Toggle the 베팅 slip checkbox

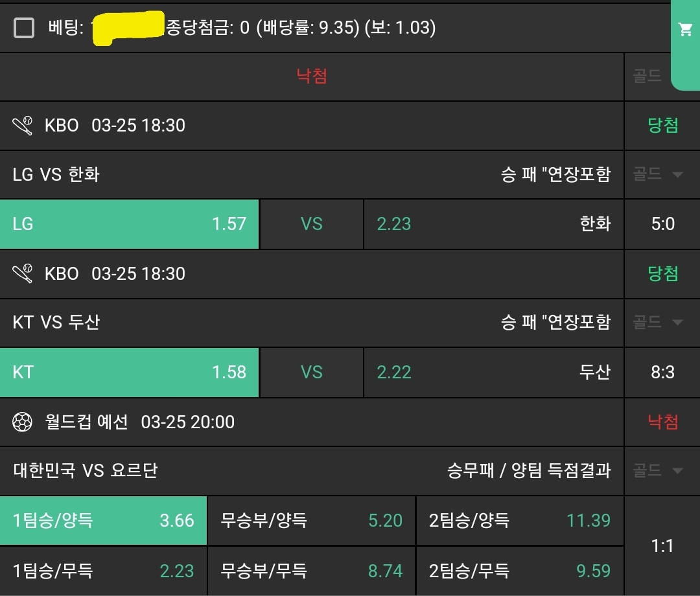[x=24, y=28]
